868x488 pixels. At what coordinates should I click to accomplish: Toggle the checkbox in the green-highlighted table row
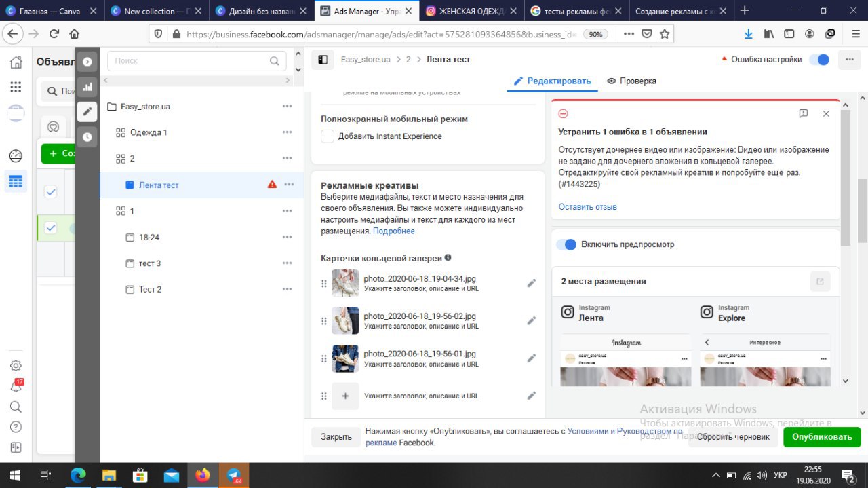tap(51, 228)
